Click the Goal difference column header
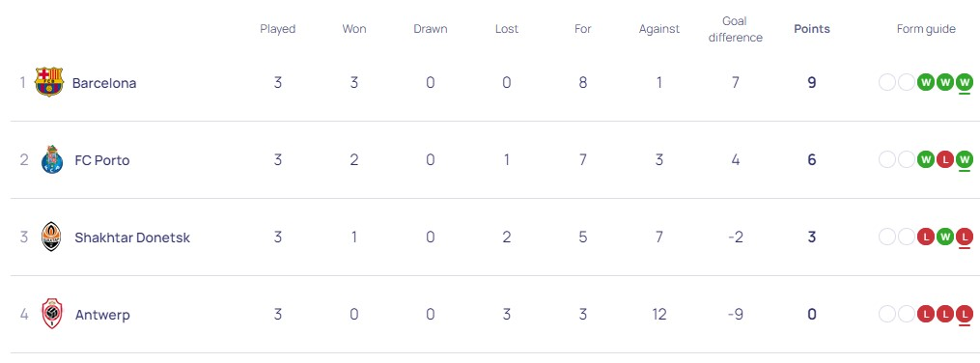Image resolution: width=980 pixels, height=363 pixels. (735, 29)
